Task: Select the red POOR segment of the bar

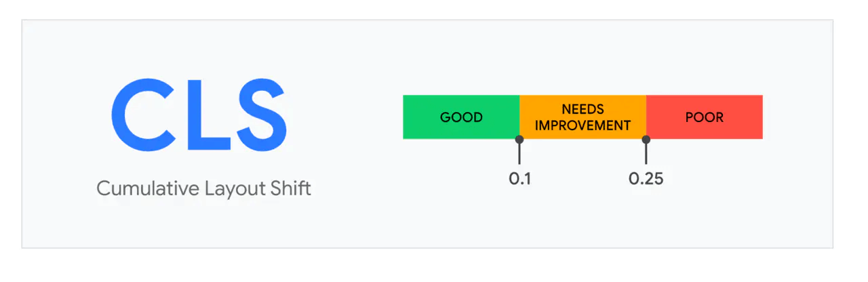Action: click(705, 129)
